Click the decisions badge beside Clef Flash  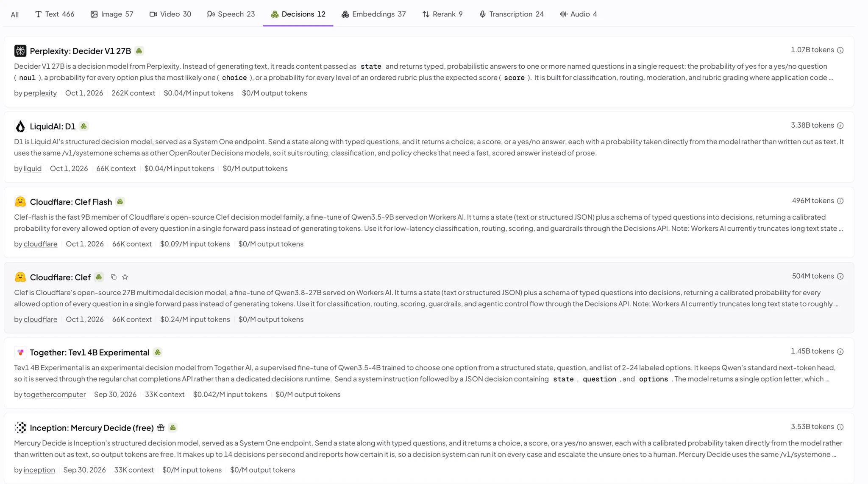click(120, 202)
